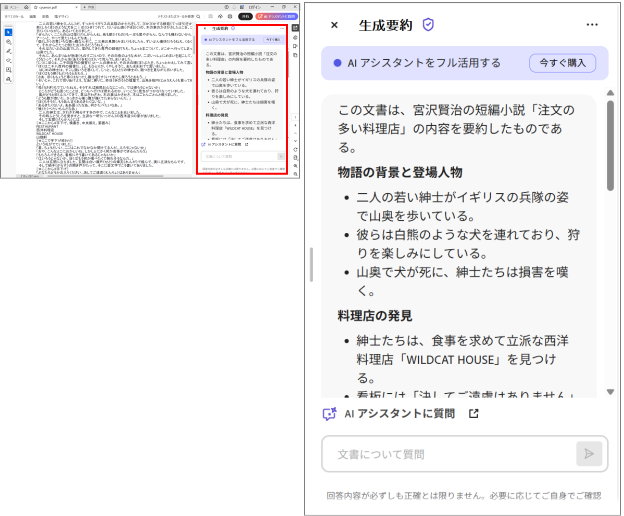Click the colorful AI アシスタントに質問 toolbar button
This screenshot has height=516, width=624.
click(277, 17)
